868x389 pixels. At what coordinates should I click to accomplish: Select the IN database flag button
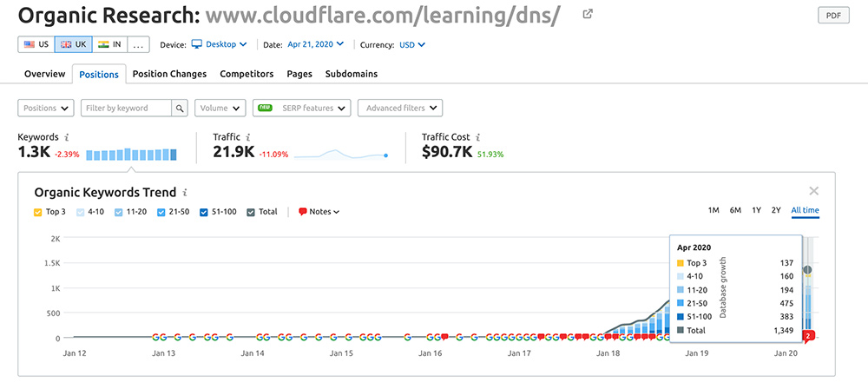109,44
